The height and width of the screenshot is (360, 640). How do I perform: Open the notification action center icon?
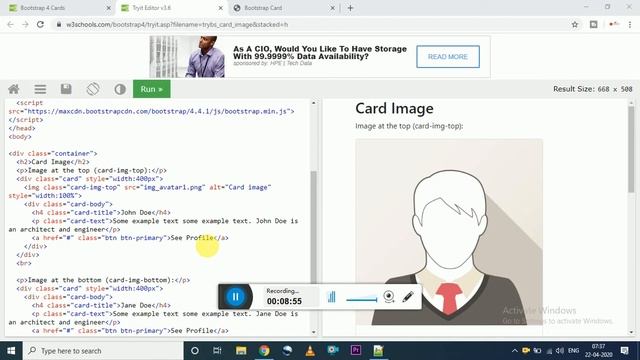point(624,351)
